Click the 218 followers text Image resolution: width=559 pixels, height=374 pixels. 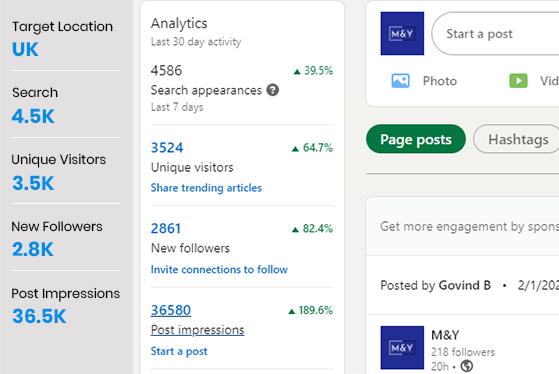point(463,352)
